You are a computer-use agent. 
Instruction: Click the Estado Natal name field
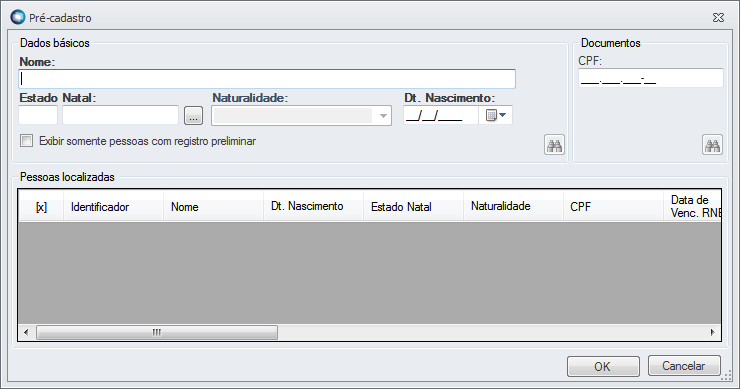(x=120, y=115)
